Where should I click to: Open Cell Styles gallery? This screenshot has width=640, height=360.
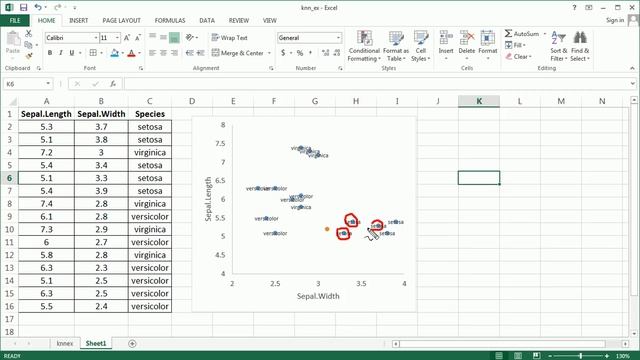pos(420,47)
